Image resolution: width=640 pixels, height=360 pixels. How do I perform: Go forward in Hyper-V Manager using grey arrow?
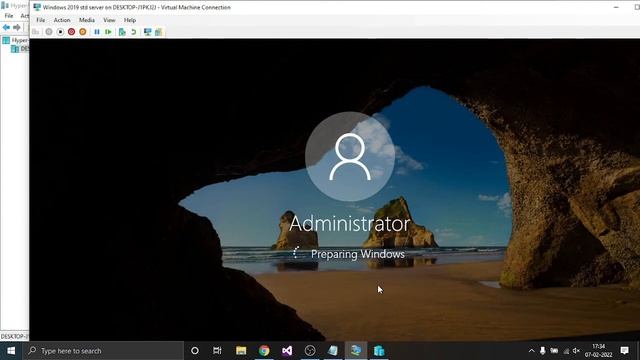(x=17, y=27)
